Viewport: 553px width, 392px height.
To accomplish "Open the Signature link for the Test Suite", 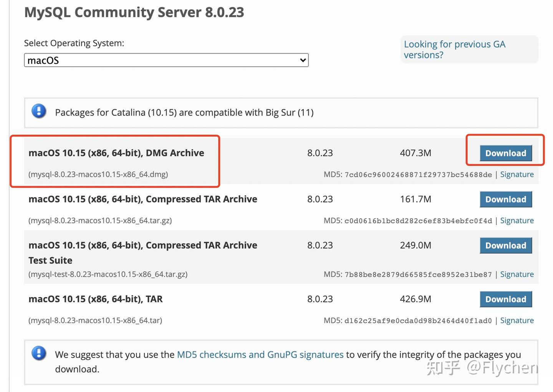I will (517, 274).
